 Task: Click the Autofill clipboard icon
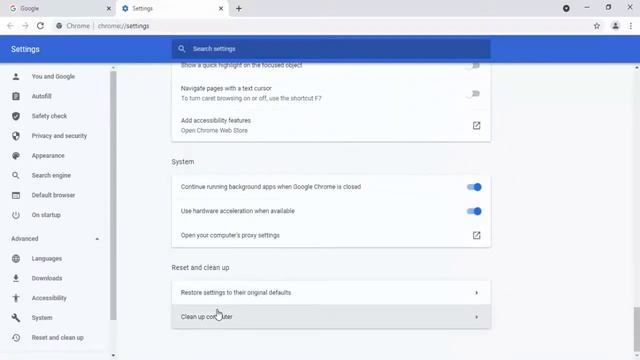pyautogui.click(x=16, y=96)
